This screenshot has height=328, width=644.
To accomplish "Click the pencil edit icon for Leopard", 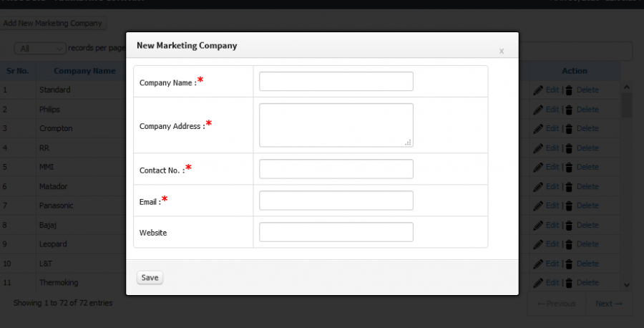I will coord(538,244).
